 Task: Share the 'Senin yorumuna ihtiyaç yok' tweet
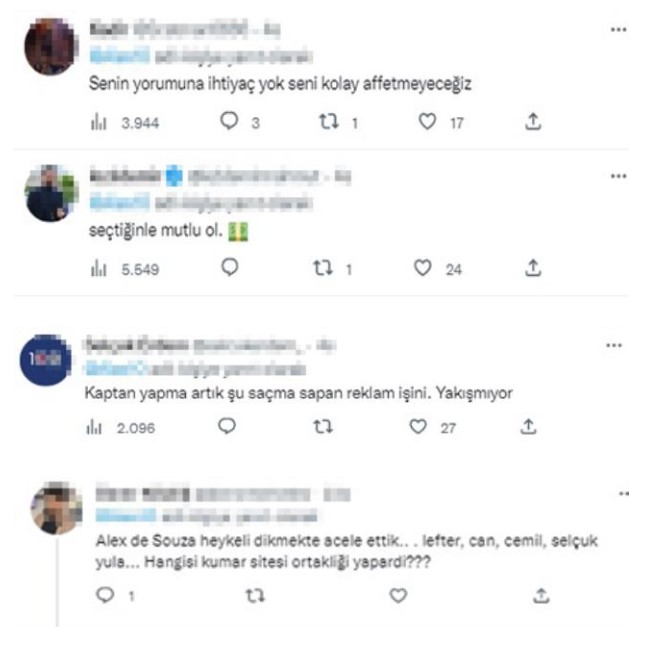533,122
